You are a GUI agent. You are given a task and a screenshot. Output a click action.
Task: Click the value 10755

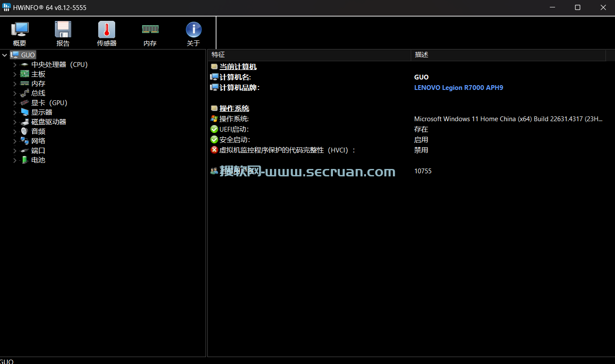pos(423,171)
